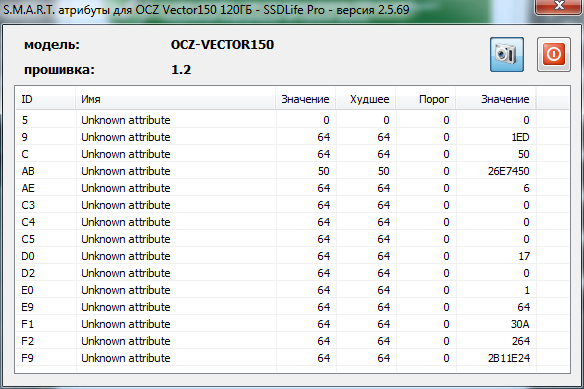This screenshot has height=389, width=584.
Task: Click raw value 26E7450
Action: [x=508, y=171]
